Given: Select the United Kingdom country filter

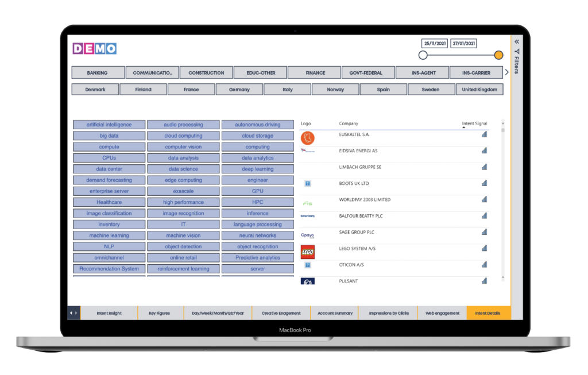Looking at the screenshot, I should tap(479, 89).
